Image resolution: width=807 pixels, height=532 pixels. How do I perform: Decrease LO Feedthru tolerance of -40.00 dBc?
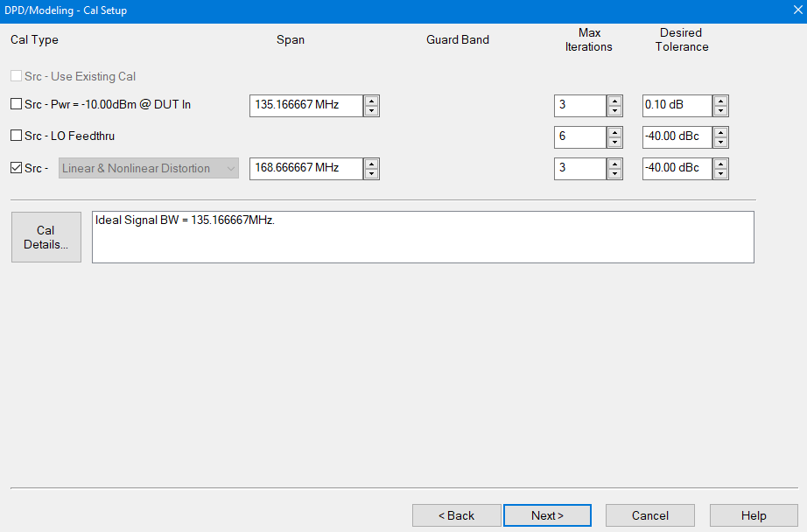coord(720,143)
